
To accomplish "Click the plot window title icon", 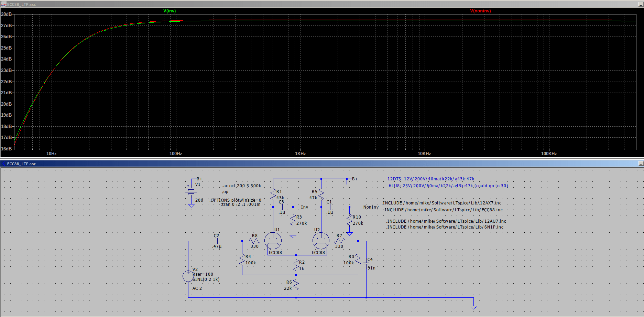I will point(3,4).
